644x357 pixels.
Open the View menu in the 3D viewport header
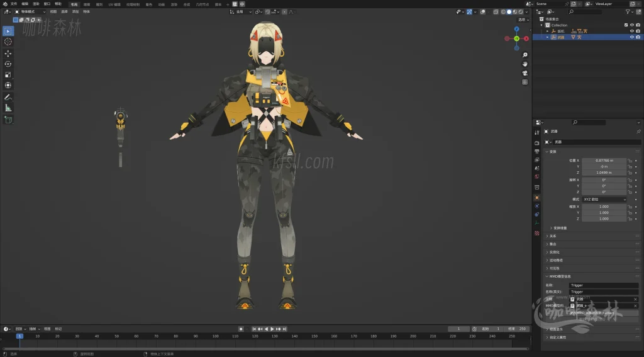tap(53, 12)
